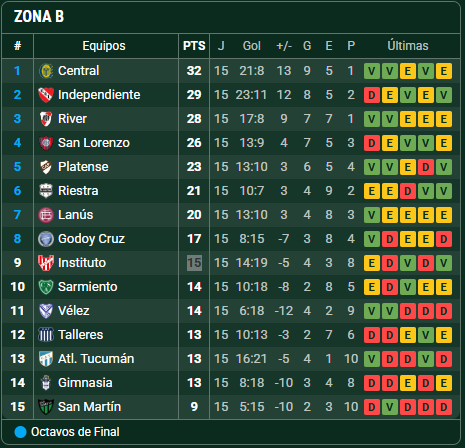Click the San Martín crest icon
465x448 pixels.
pyautogui.click(x=46, y=407)
